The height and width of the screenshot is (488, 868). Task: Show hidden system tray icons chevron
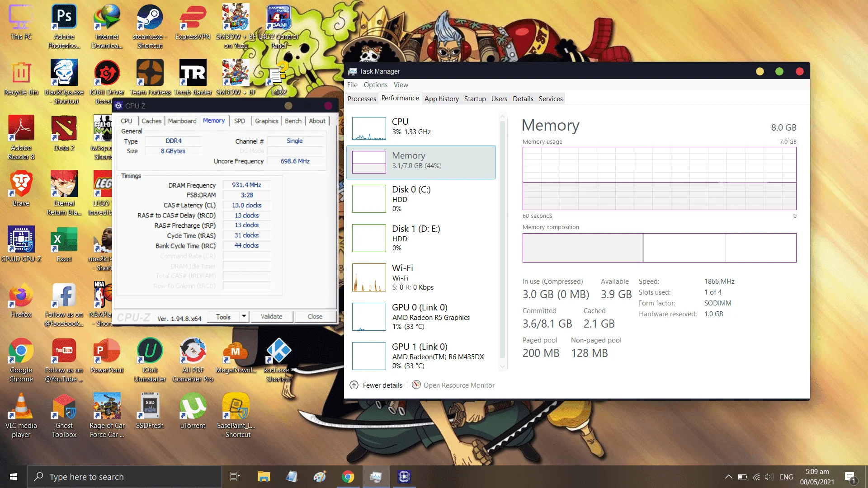click(x=728, y=477)
